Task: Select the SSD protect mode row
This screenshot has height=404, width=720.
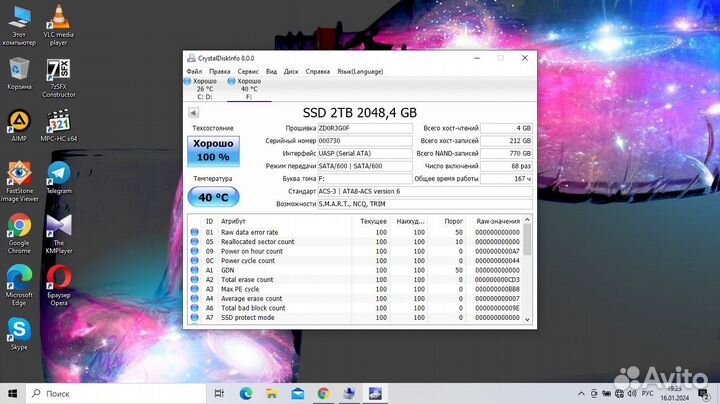Action: tap(356, 318)
